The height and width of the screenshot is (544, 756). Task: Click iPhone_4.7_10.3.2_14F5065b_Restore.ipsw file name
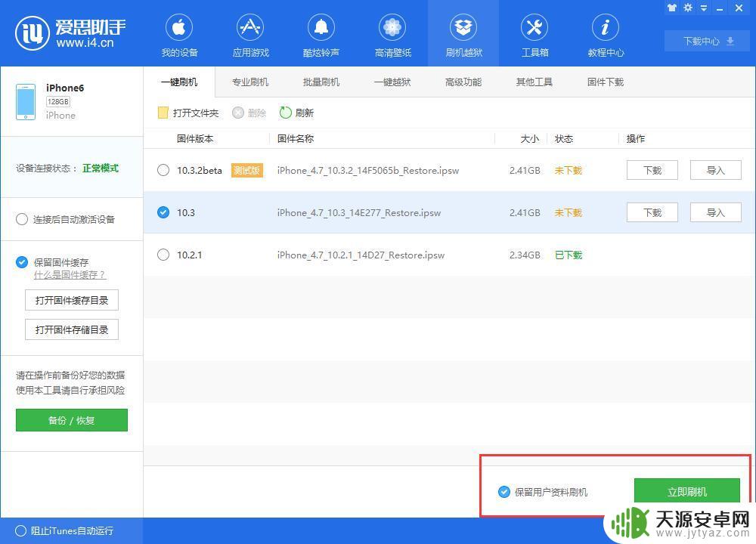[x=368, y=170]
